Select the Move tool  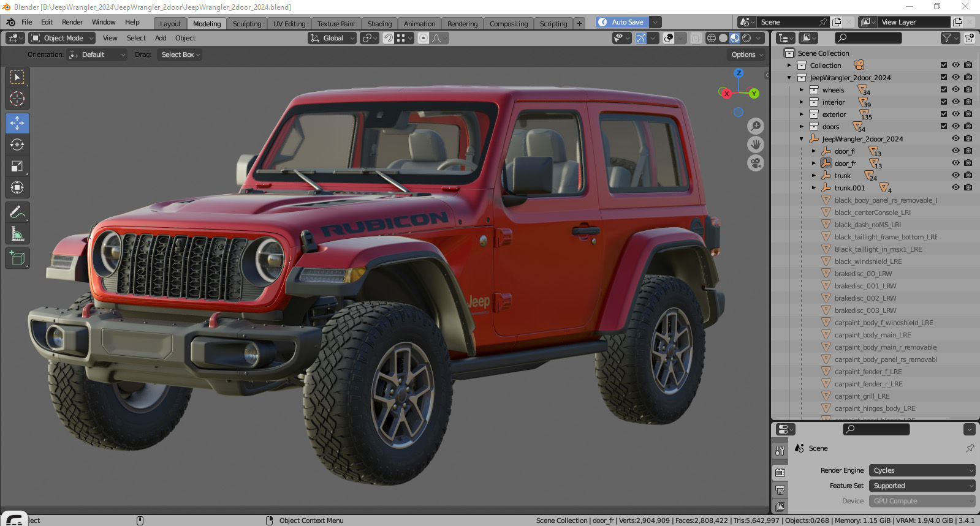[x=17, y=123]
